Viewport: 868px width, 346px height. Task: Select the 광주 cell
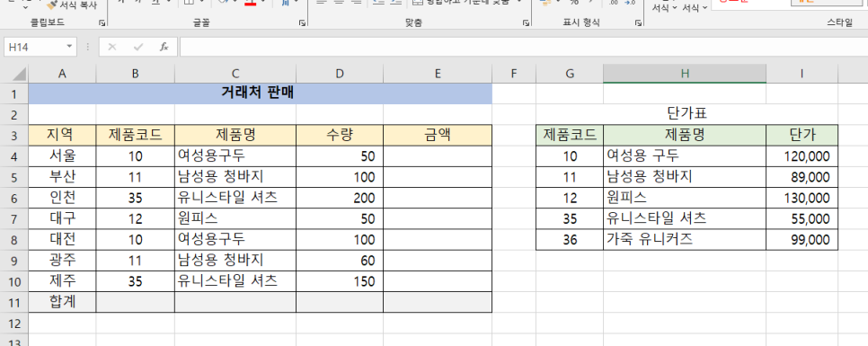(x=62, y=261)
